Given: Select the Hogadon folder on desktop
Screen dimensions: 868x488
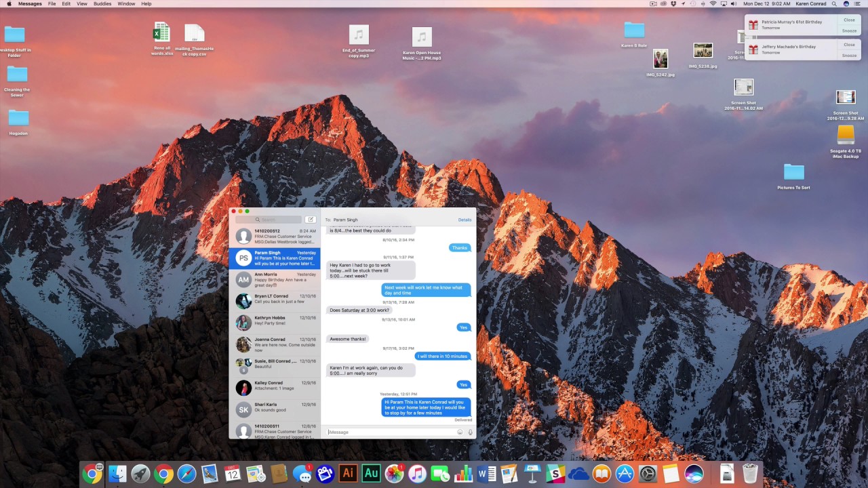Looking at the screenshot, I should click(x=18, y=123).
